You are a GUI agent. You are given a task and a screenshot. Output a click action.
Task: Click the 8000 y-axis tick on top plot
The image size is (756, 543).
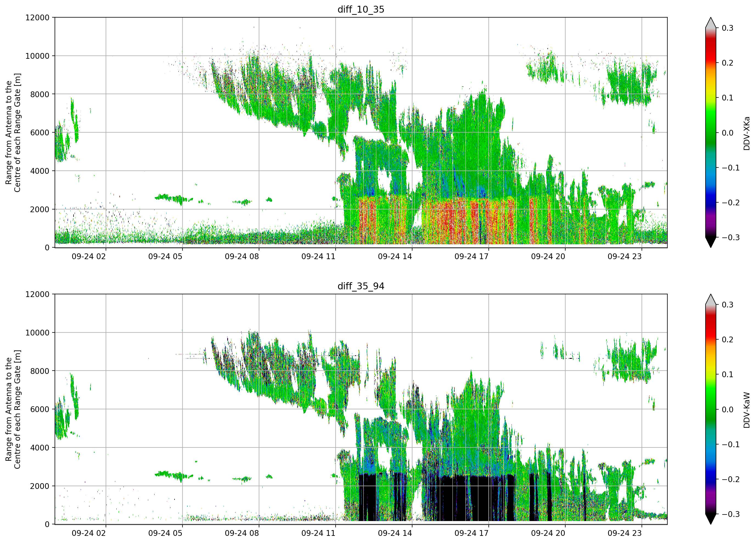[40, 94]
